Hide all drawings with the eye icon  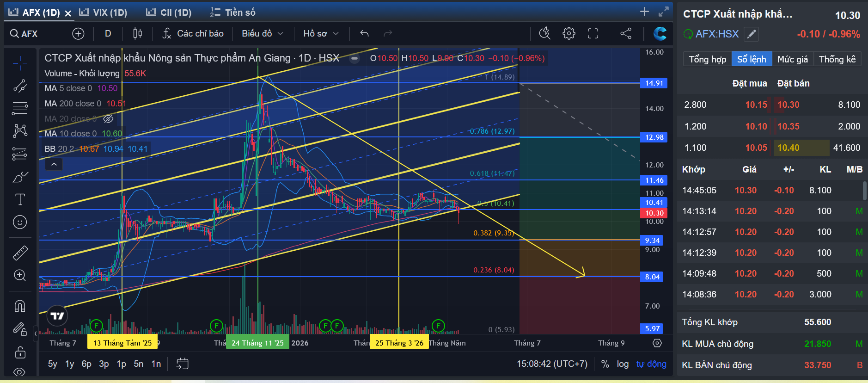(x=20, y=372)
